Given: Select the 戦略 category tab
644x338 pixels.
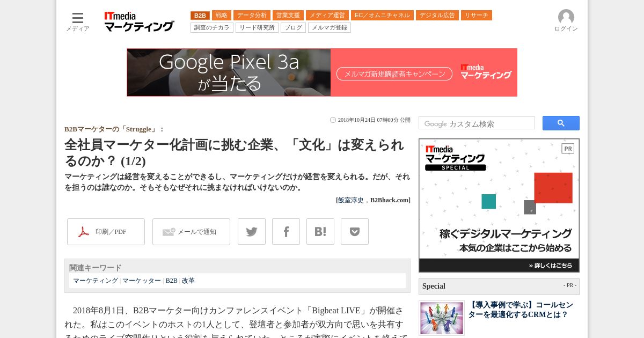Looking at the screenshot, I should [222, 16].
